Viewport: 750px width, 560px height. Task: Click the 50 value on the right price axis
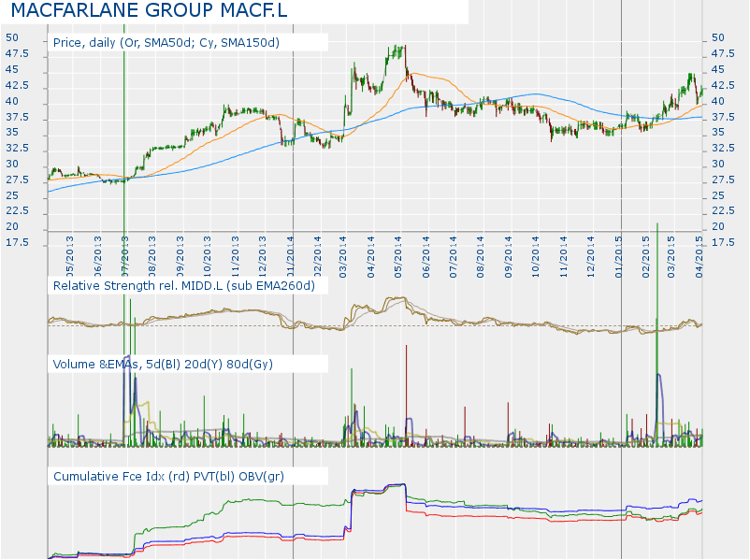tap(718, 37)
